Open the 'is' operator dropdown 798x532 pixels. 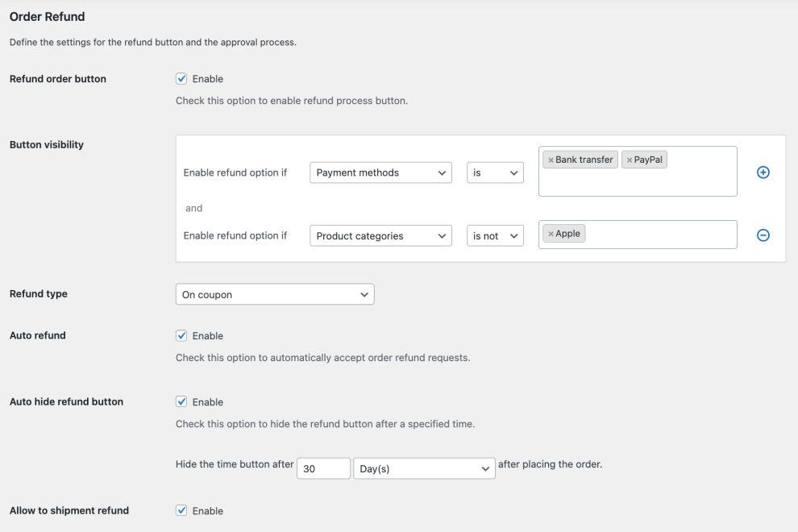(x=494, y=172)
